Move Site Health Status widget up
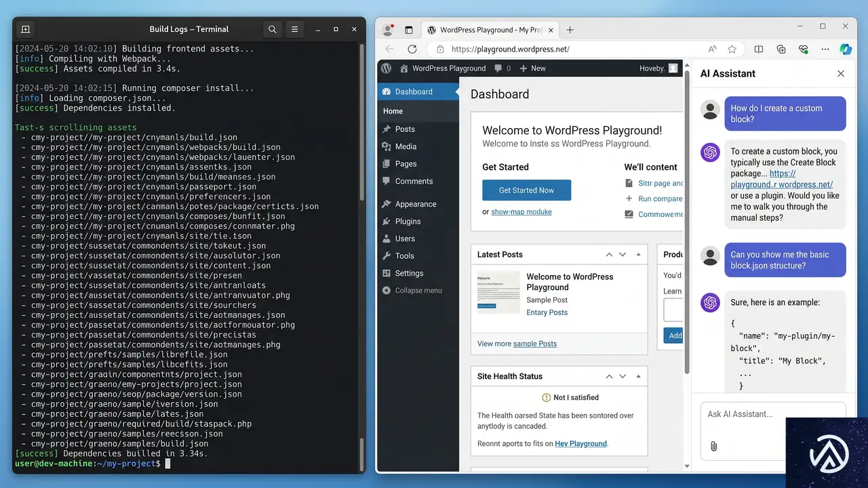Viewport: 868px width, 488px height. 609,376
